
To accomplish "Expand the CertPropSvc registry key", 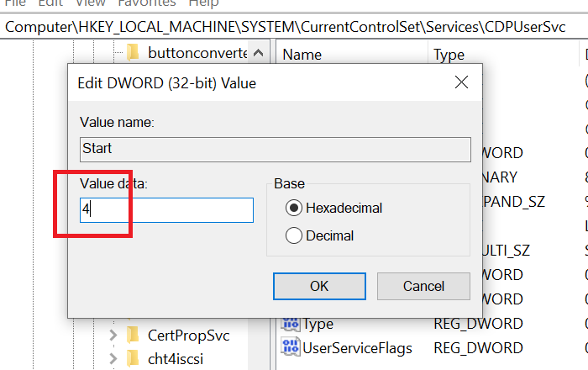I will 113,336.
